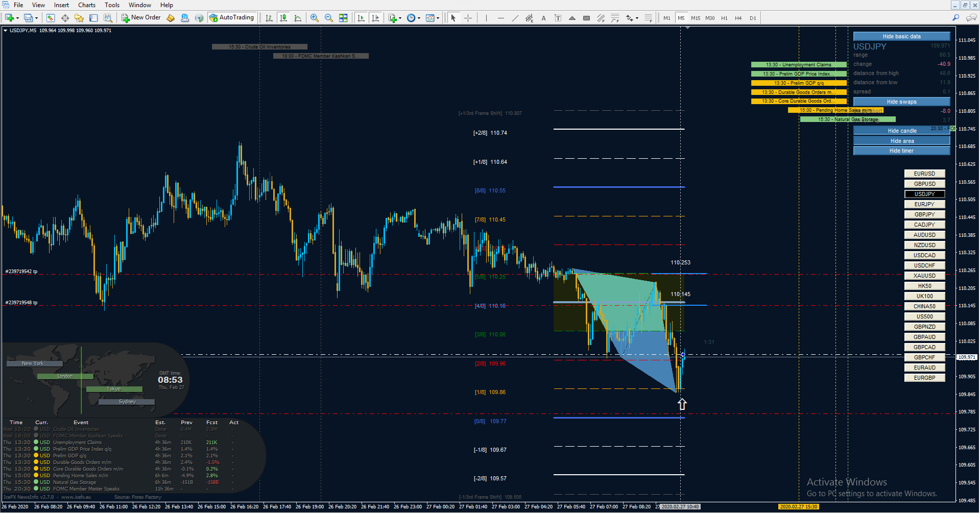Select the Trendline tool

pyautogui.click(x=515, y=18)
